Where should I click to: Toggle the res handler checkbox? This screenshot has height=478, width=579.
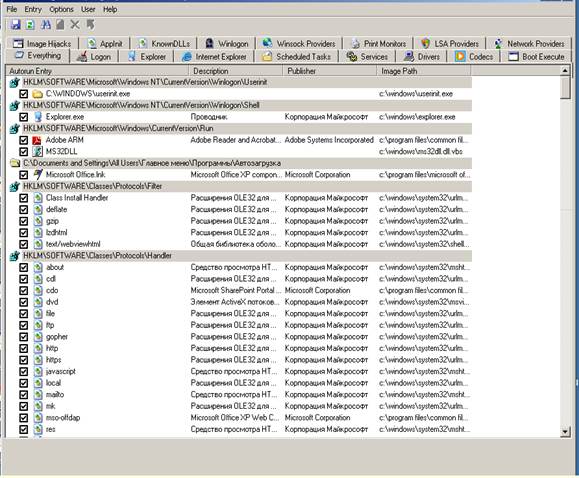click(x=24, y=430)
